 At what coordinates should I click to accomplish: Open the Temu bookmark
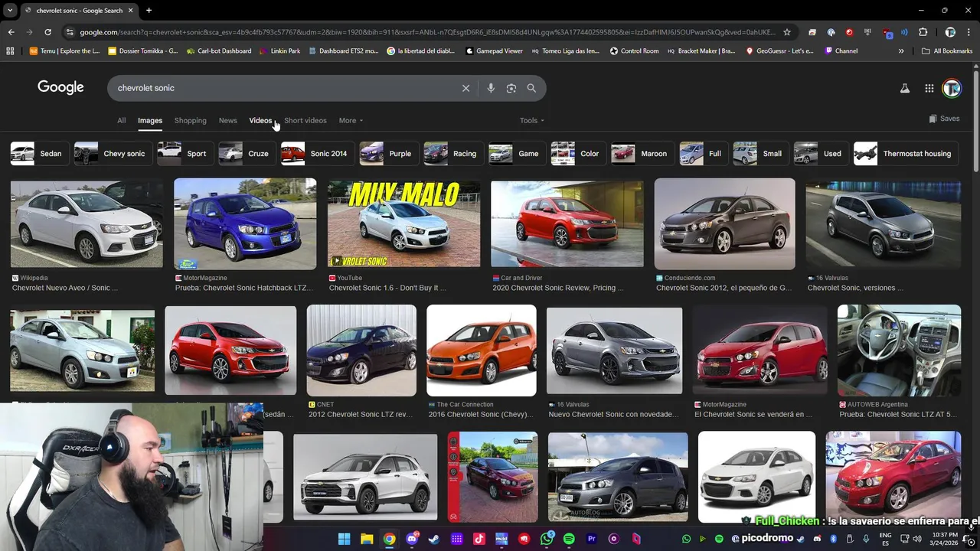click(64, 51)
